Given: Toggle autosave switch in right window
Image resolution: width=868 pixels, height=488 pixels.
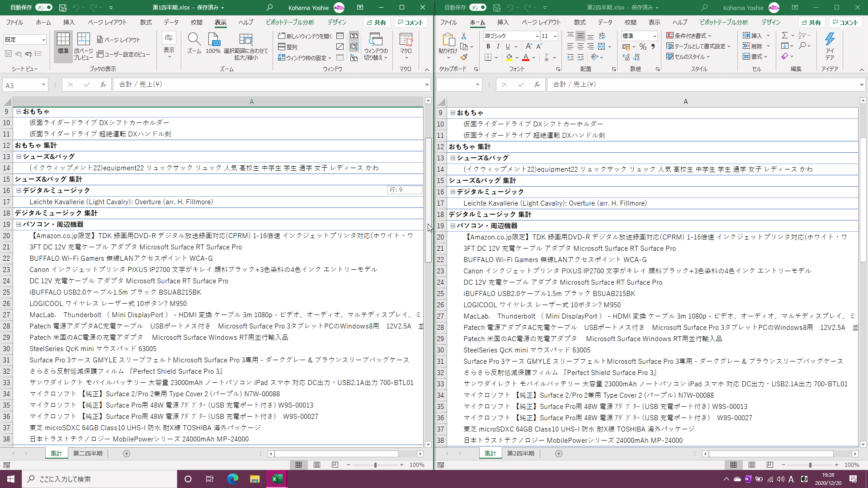Looking at the screenshot, I should (x=478, y=7).
